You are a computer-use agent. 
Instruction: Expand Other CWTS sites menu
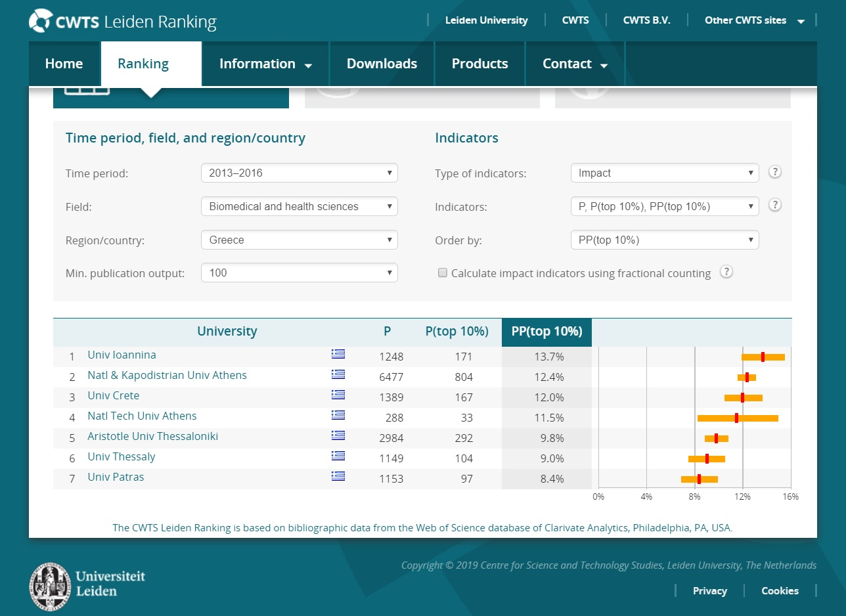tap(754, 20)
